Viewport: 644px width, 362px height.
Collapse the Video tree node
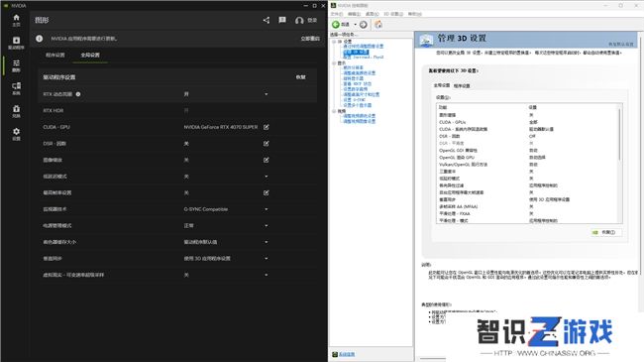(334, 111)
